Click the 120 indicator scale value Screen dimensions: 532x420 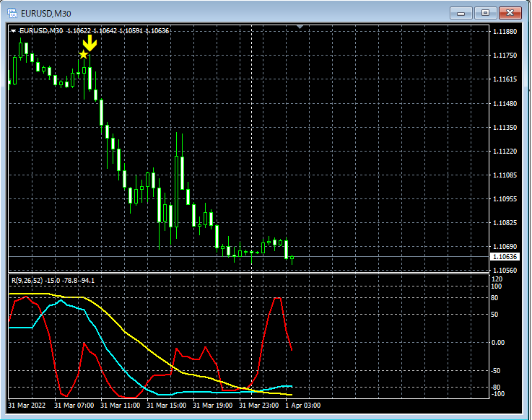point(497,279)
